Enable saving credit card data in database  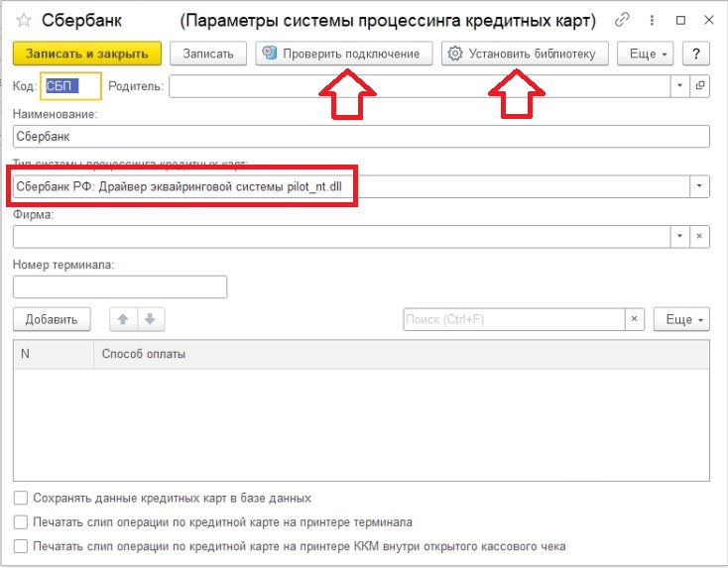(21, 498)
